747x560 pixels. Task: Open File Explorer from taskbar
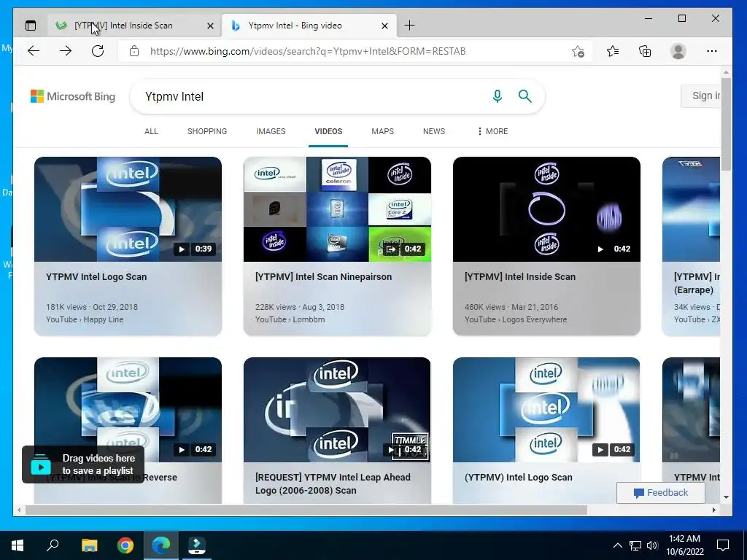pyautogui.click(x=89, y=545)
